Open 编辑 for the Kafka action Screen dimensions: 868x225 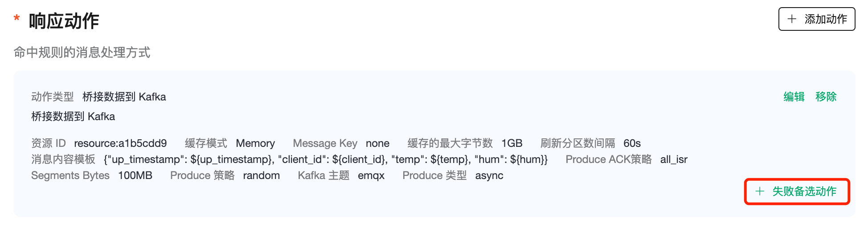tap(794, 97)
